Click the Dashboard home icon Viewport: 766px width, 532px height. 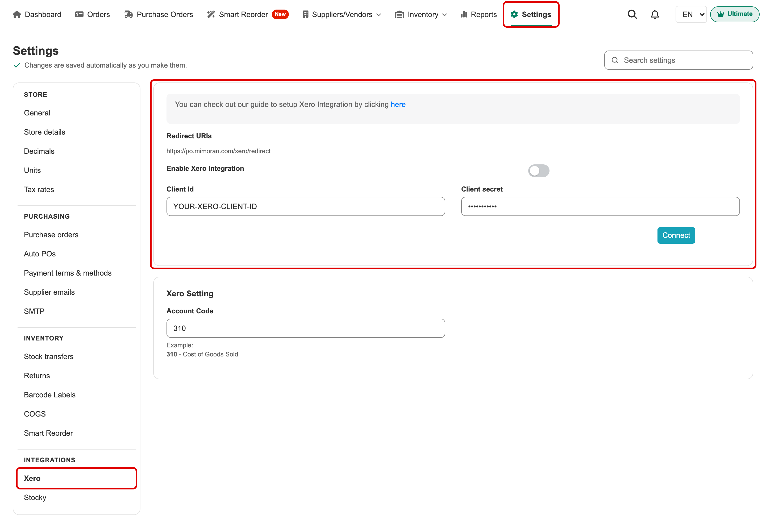pyautogui.click(x=17, y=14)
